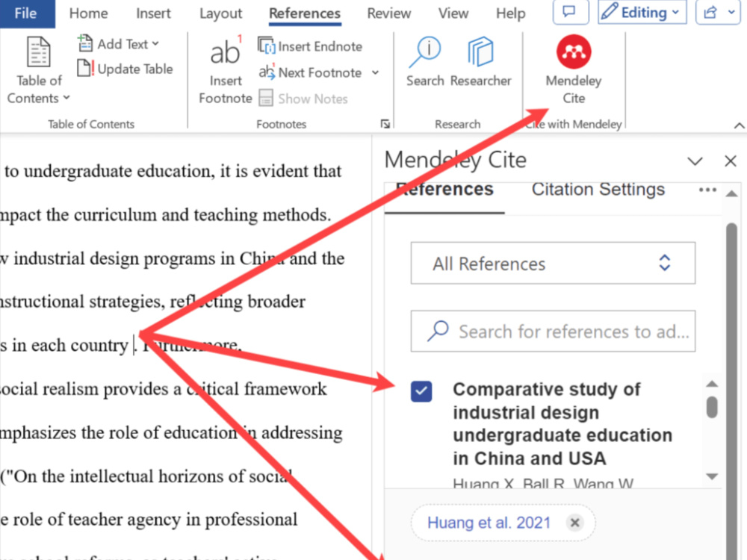Remove the Huang et al. 2021 citation chip
This screenshot has width=747, height=560.
point(574,523)
